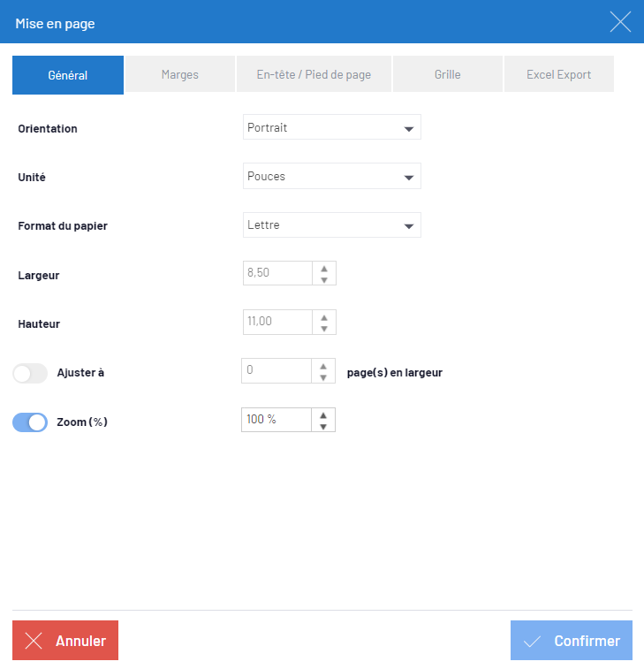Viewport: 644px width, 669px height.
Task: Enable the Ajuster à toggle
Action: pos(30,374)
